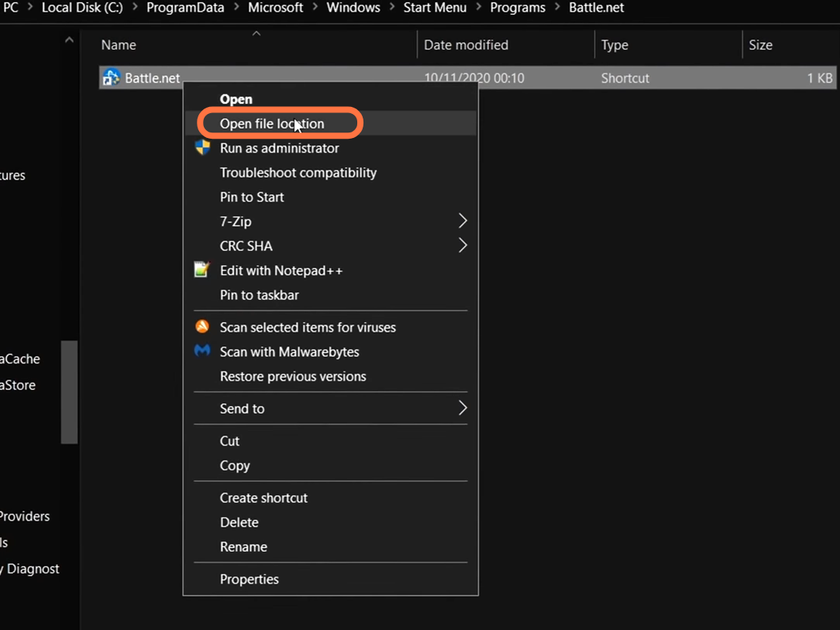Click the orange antivirus scan icon
The height and width of the screenshot is (630, 840).
coord(202,326)
